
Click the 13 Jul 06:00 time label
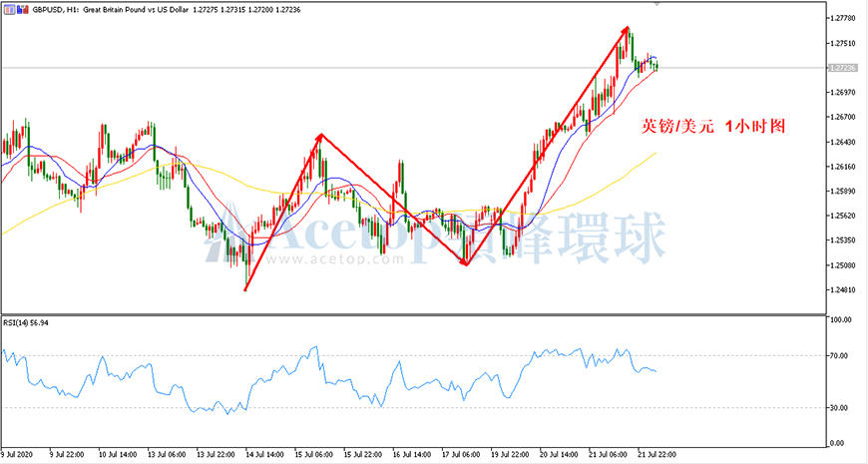(x=167, y=455)
